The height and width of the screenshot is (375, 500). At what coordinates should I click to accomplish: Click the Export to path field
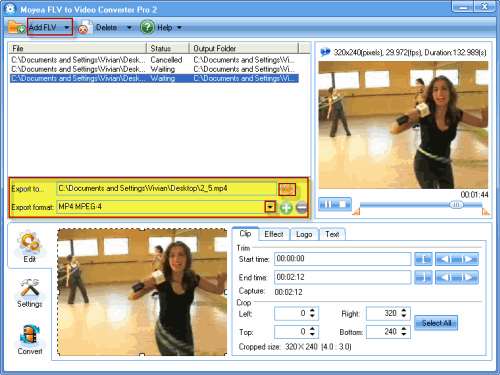coord(167,189)
